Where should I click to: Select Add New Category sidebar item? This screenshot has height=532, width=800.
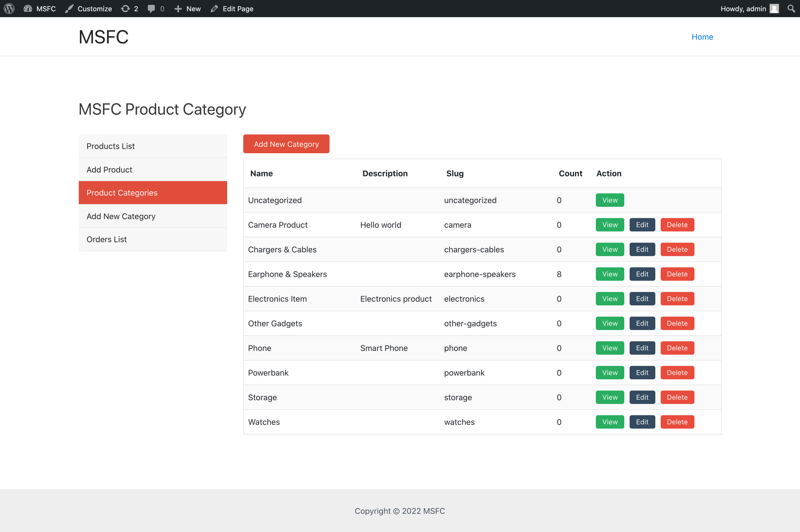(x=121, y=216)
